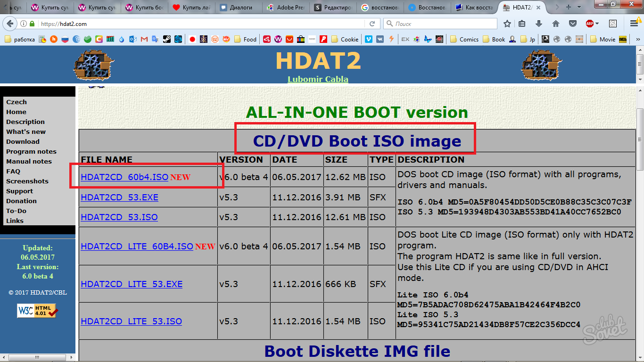Open What's new in the sidebar
Screen dimensions: 644x362
pyautogui.click(x=26, y=132)
